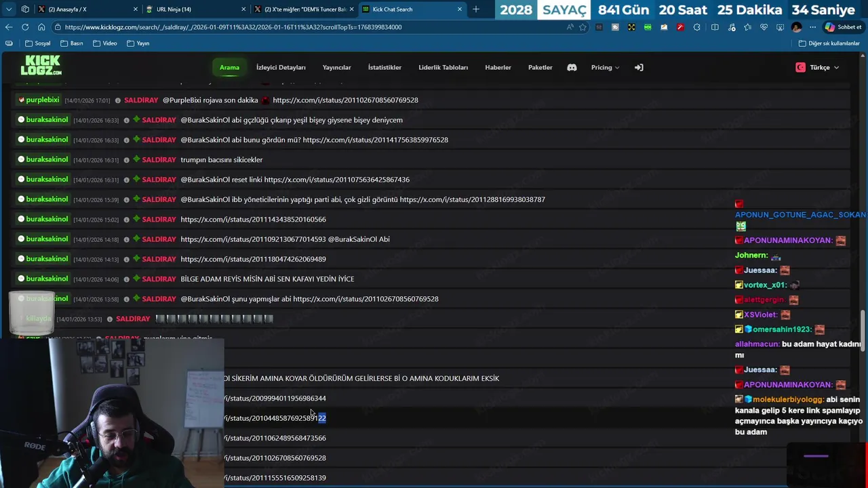Click info icon on purplebixi row
Screen dimensions: 868x488
point(118,100)
